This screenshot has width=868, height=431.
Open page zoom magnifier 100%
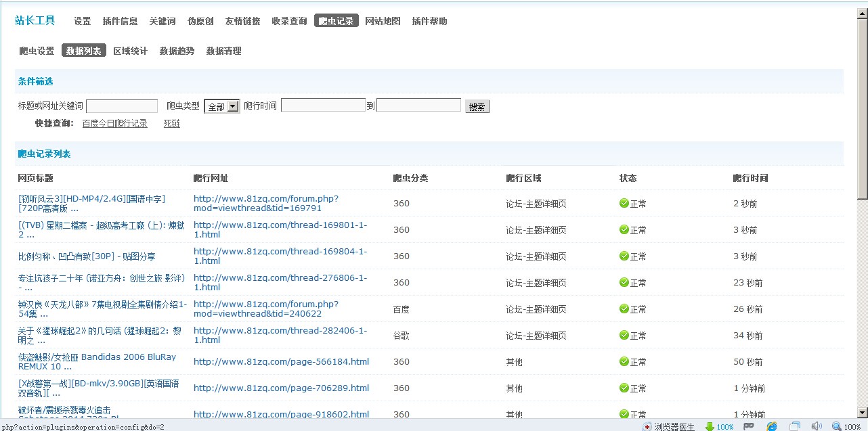pyautogui.click(x=846, y=426)
